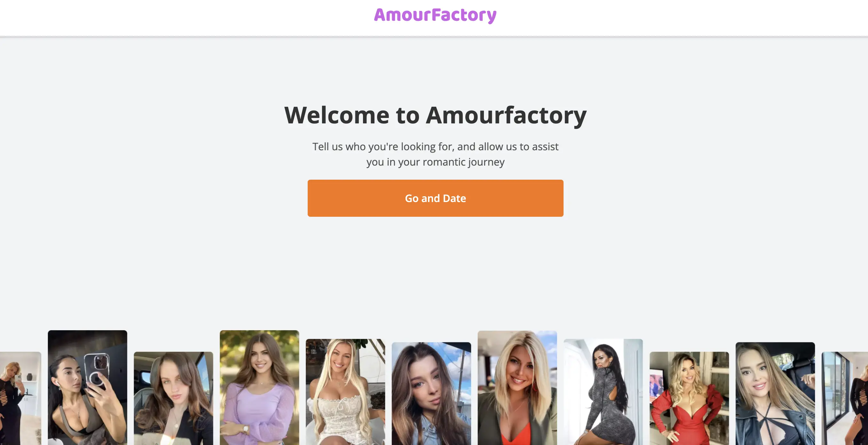
Task: Click the 'you in your romantic journey' line
Action: [x=435, y=162]
